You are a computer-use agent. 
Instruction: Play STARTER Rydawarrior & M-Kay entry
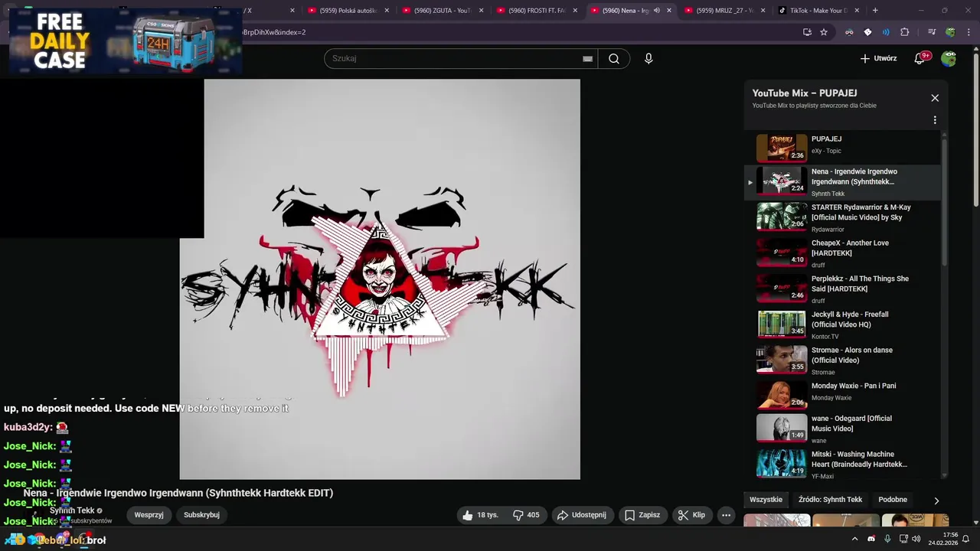tap(842, 217)
